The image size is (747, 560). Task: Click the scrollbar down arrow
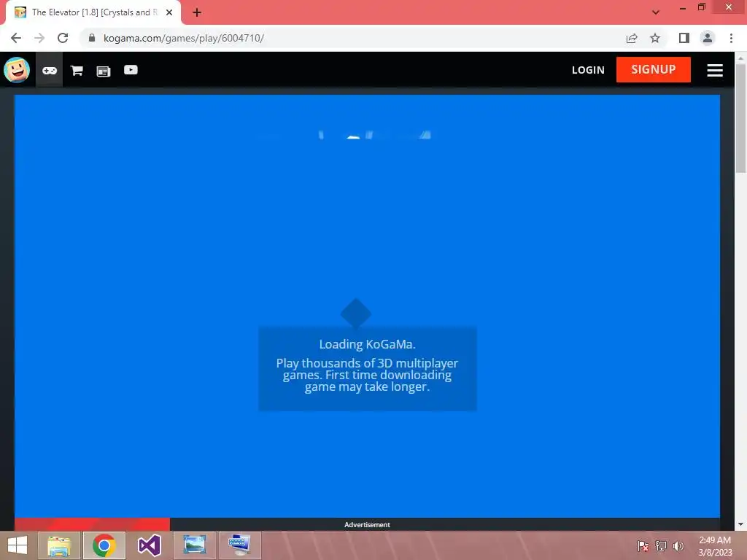(740, 524)
